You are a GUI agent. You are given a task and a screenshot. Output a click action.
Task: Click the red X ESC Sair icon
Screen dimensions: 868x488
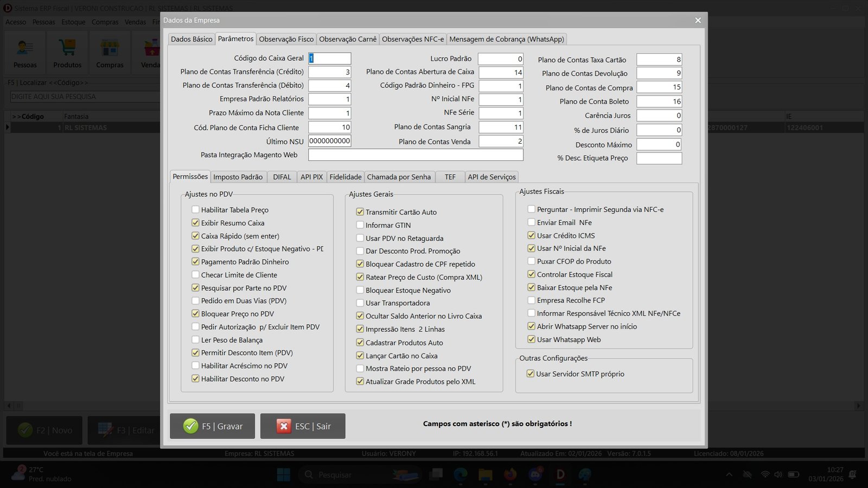point(284,426)
